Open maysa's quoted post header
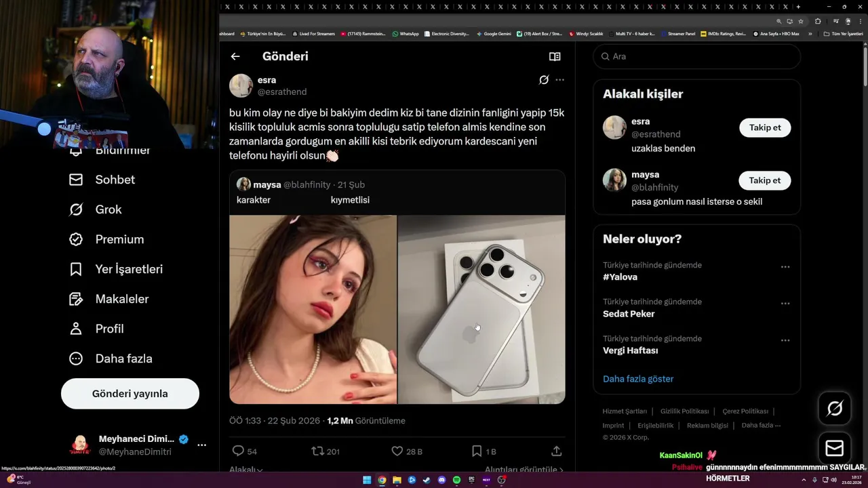Image resolution: width=868 pixels, height=488 pixels. (x=300, y=184)
